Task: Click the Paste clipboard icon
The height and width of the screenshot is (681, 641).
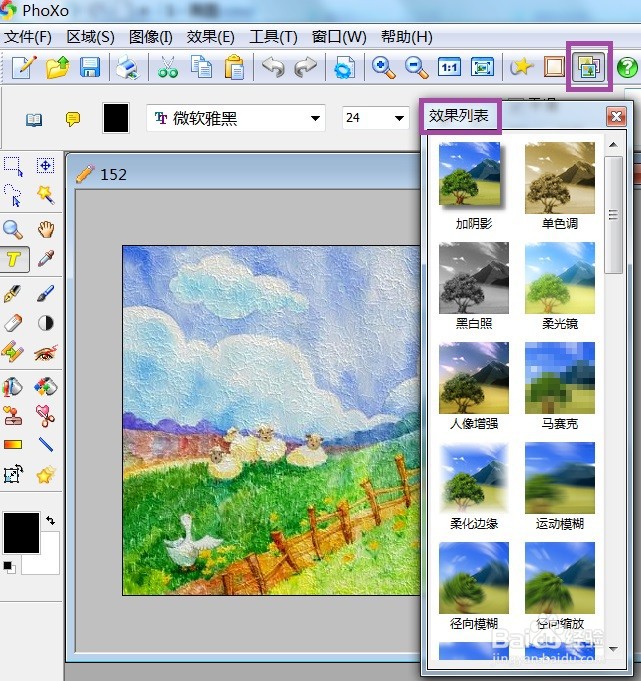Action: pos(234,67)
